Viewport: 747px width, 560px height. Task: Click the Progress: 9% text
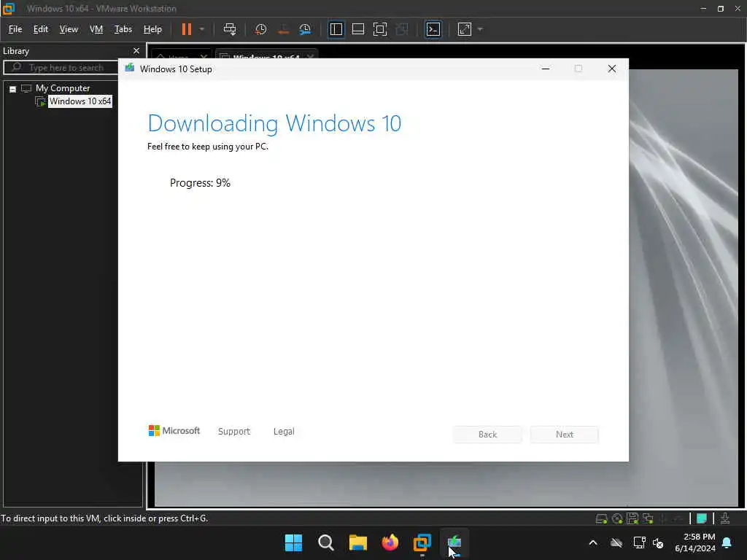pos(200,183)
